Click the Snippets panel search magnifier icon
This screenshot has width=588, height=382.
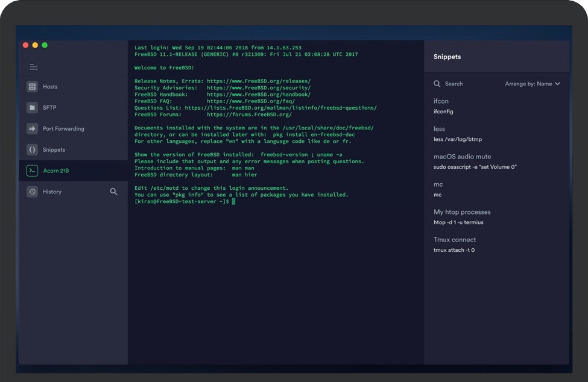437,84
